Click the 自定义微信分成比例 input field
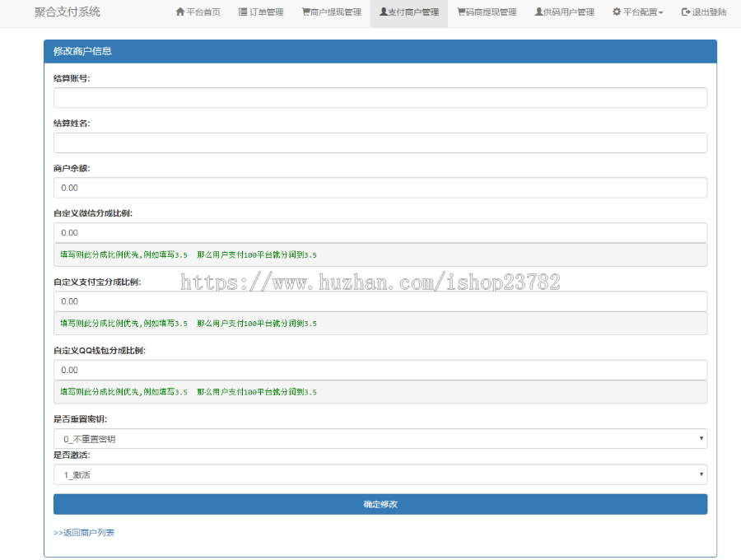This screenshot has width=741, height=560. (380, 232)
